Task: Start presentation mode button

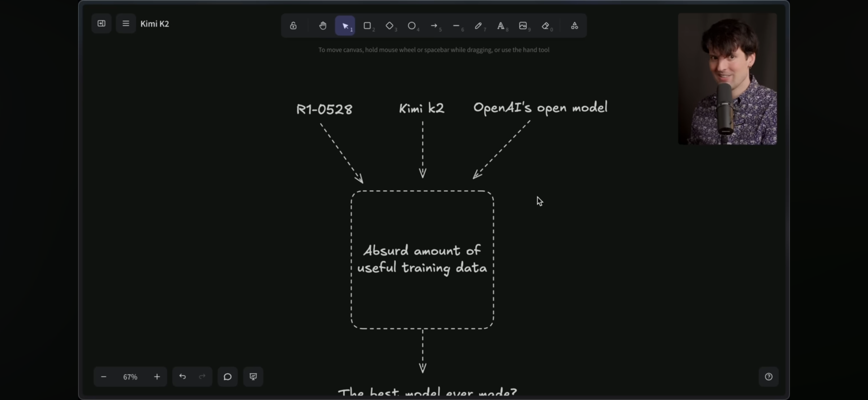Action: (x=253, y=377)
